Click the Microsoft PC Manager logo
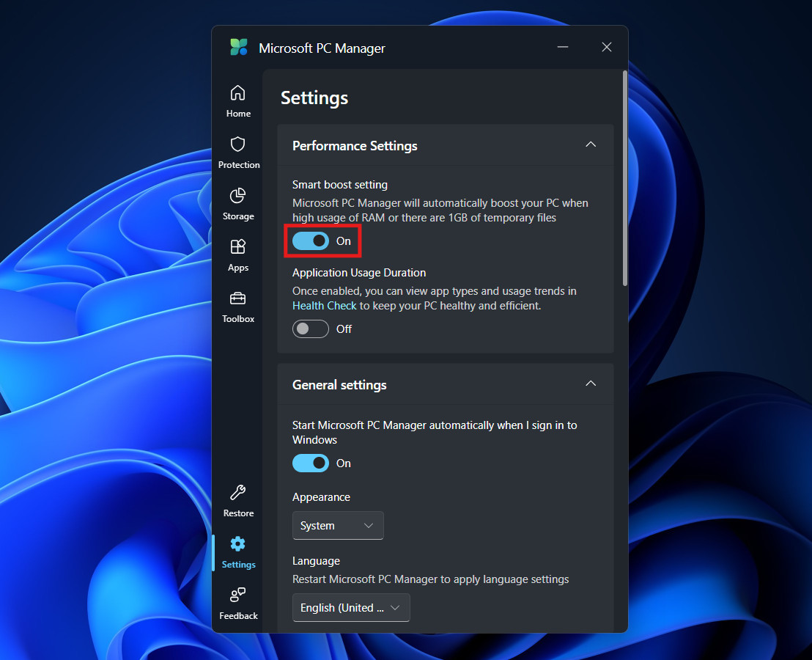Viewport: 812px width, 660px height. [237, 47]
